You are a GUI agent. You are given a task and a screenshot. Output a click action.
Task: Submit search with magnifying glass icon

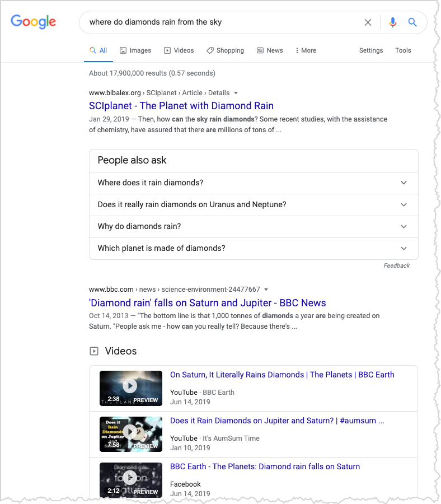click(x=412, y=22)
